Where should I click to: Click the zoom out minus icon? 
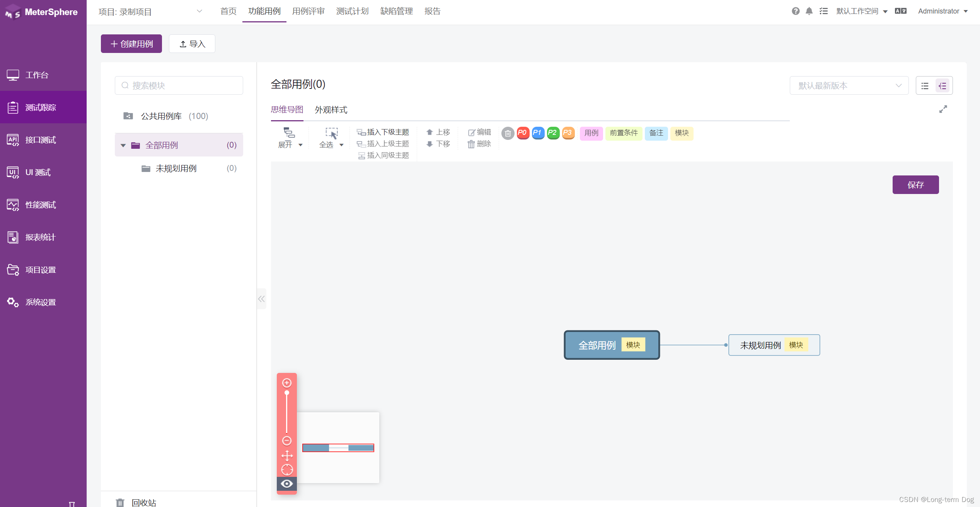(286, 441)
